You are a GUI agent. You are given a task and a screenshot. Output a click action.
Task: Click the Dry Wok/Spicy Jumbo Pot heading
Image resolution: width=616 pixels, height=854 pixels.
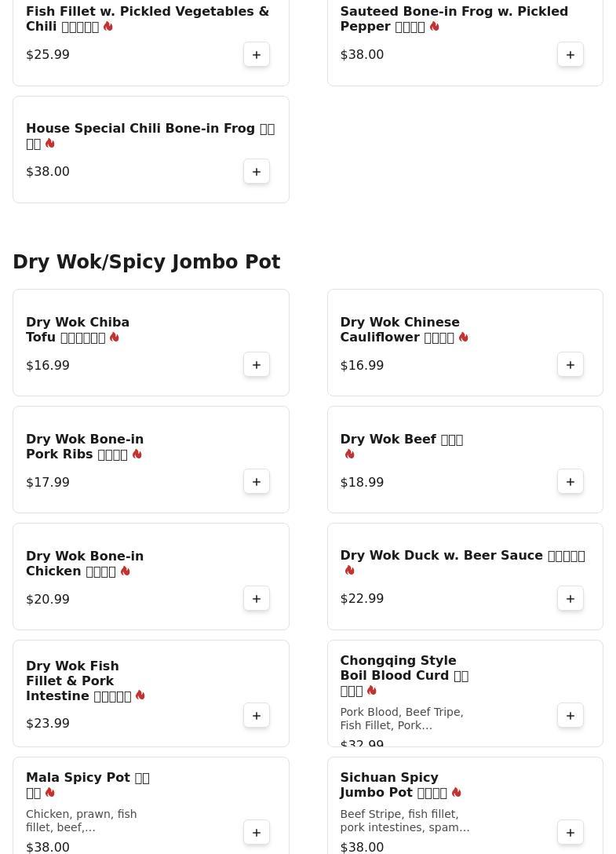(146, 262)
